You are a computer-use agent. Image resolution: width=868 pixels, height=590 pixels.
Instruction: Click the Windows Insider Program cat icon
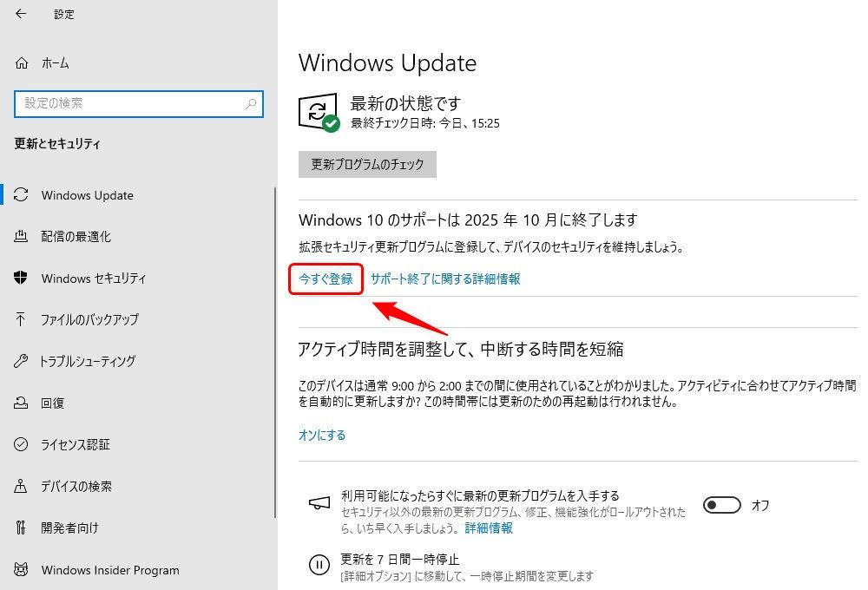coord(21,569)
